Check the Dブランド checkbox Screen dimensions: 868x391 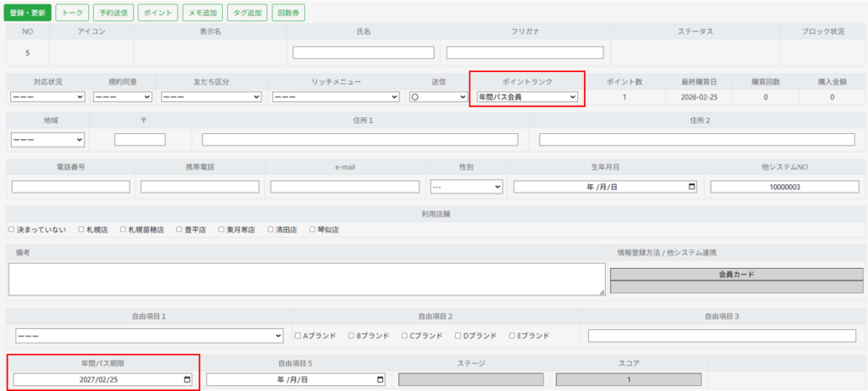459,336
